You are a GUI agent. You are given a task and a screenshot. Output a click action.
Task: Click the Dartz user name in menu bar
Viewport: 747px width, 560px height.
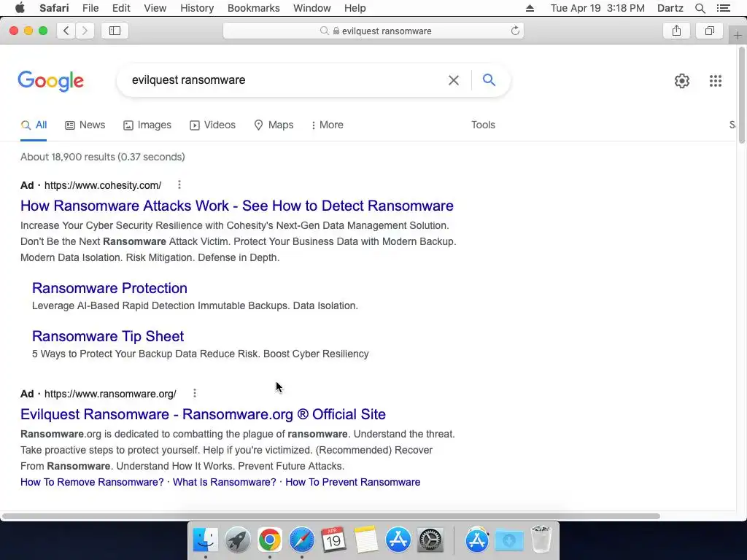pos(670,8)
